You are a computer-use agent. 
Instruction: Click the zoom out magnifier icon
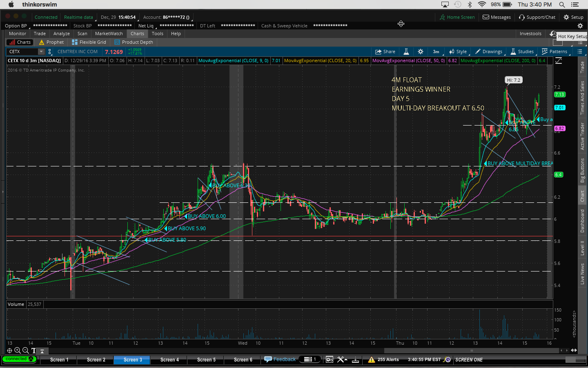tap(25, 350)
